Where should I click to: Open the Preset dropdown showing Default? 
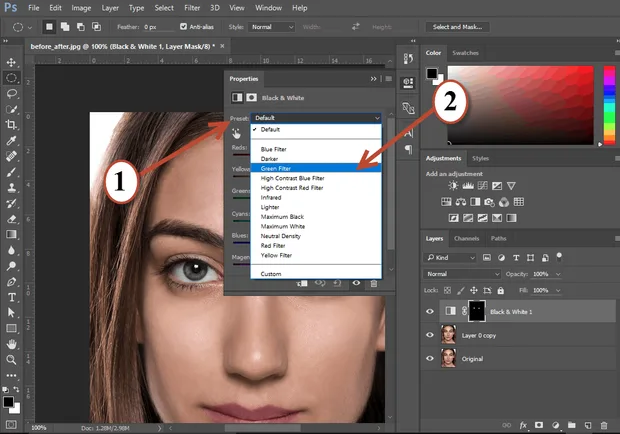pos(316,118)
